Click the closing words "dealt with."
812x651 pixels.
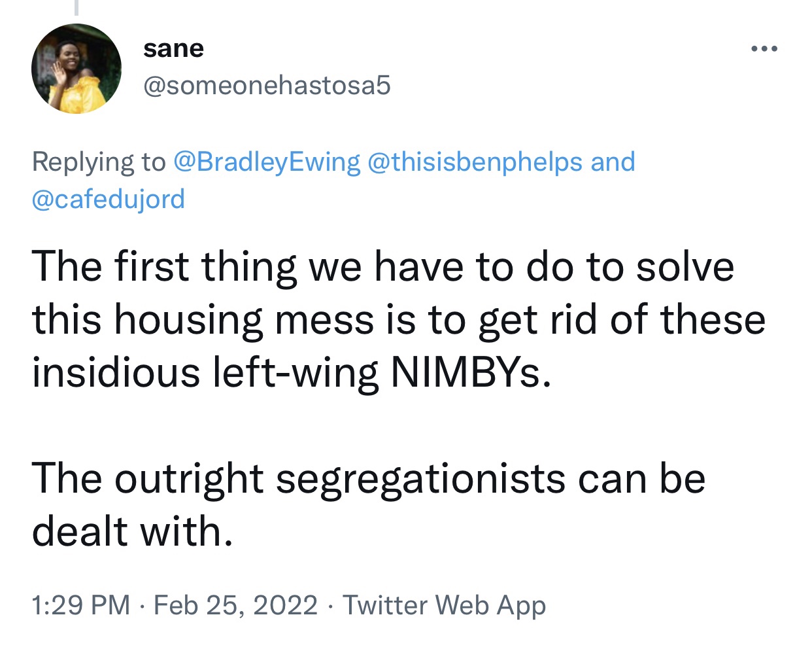point(132,531)
